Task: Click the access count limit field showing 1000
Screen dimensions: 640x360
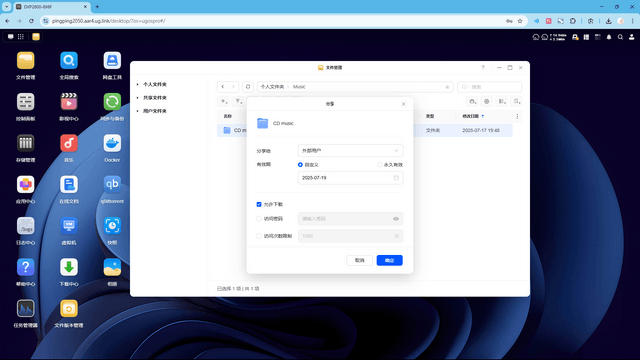Action: [x=351, y=236]
